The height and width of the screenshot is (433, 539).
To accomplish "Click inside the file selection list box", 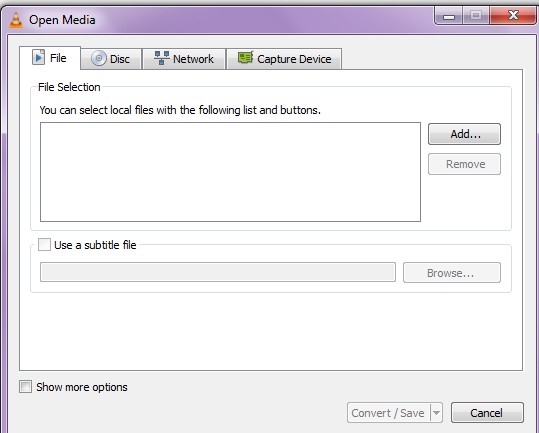I will click(x=230, y=172).
